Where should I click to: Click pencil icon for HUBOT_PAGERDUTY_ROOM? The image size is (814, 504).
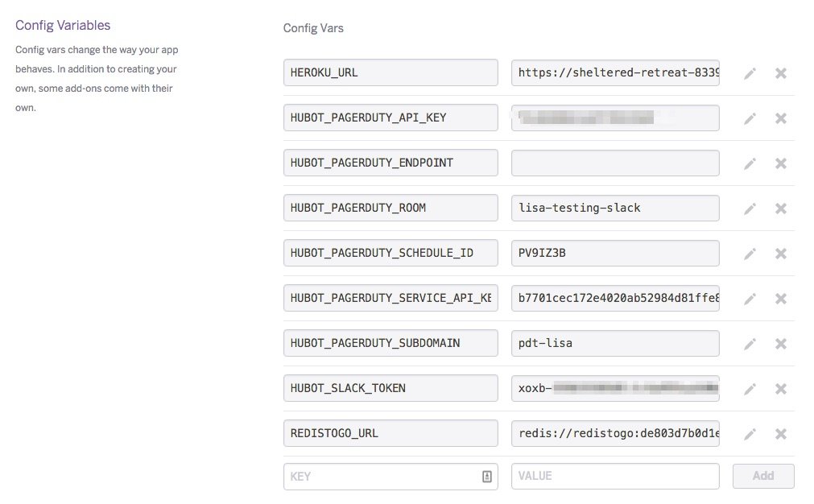tap(750, 209)
